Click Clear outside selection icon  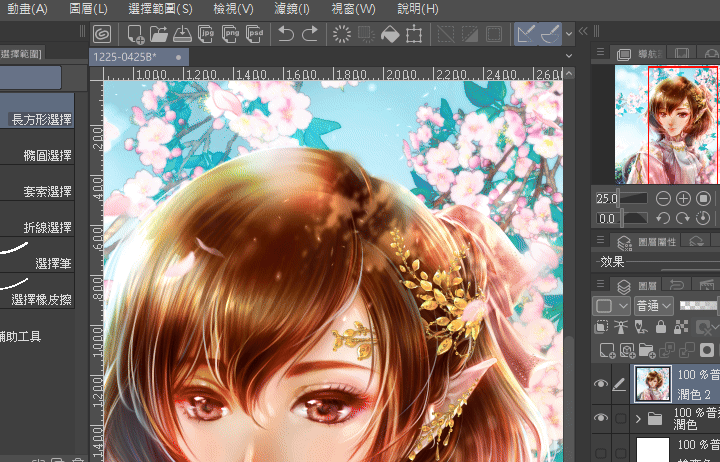point(366,34)
